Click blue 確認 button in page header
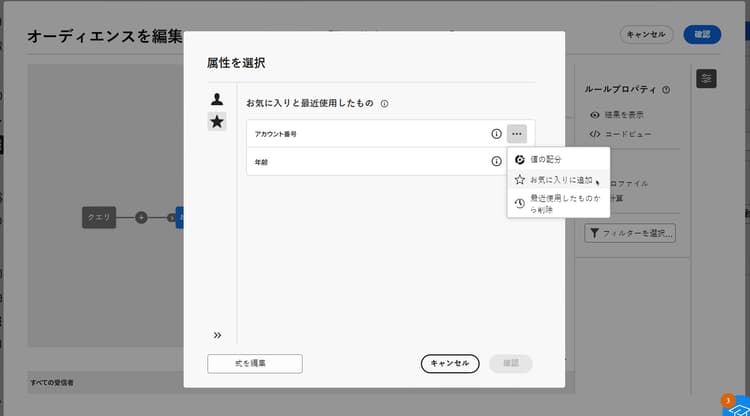The width and height of the screenshot is (750, 416). [x=702, y=34]
